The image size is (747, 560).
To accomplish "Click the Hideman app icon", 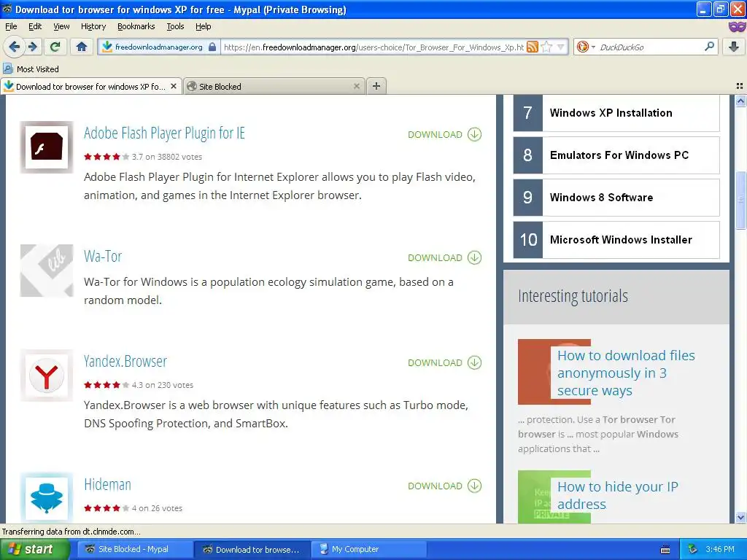I will (47, 497).
